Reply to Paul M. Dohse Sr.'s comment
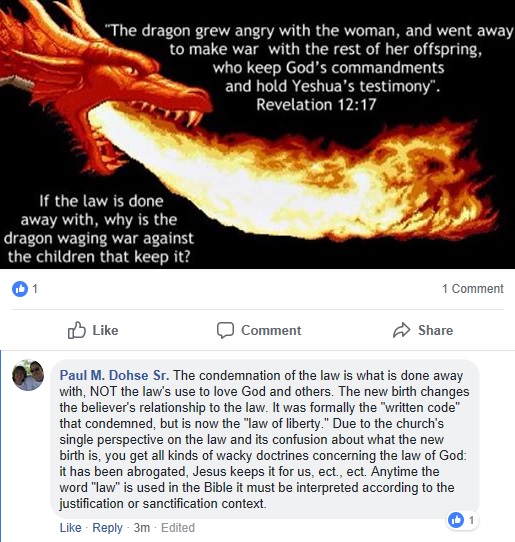 pyautogui.click(x=107, y=528)
